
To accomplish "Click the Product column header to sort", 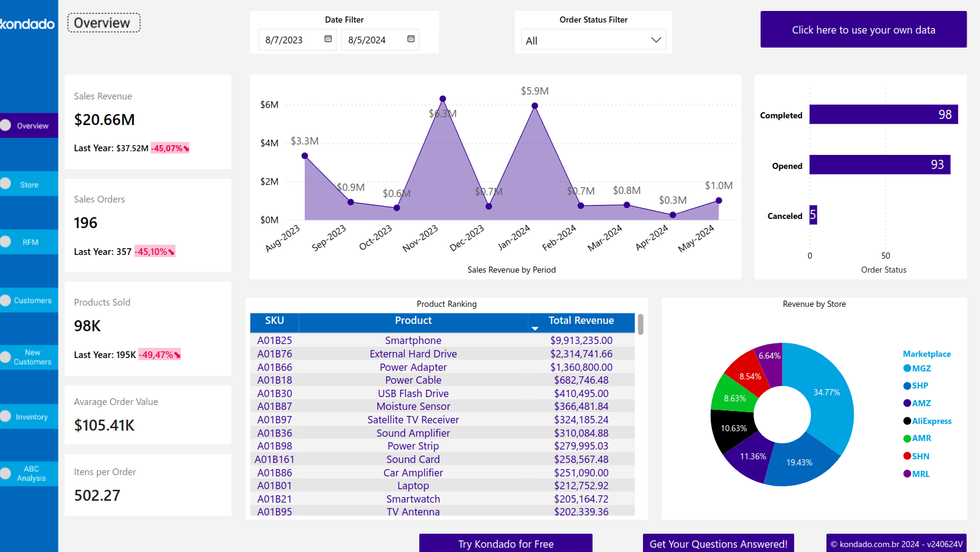I will click(x=413, y=321).
